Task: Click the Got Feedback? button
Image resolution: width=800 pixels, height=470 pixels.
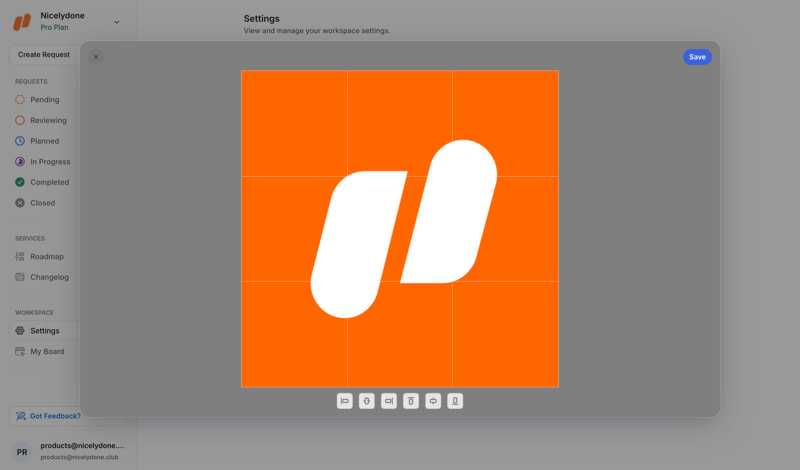Action: (68, 416)
